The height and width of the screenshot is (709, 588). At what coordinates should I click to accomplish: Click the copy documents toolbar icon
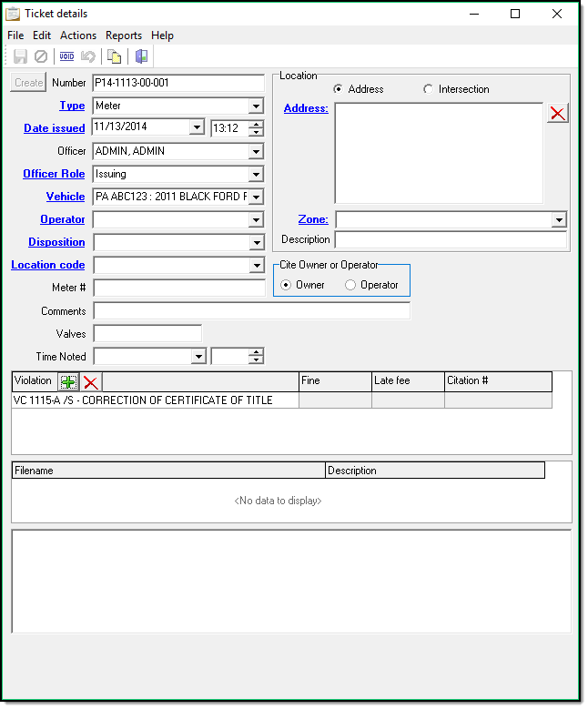115,56
